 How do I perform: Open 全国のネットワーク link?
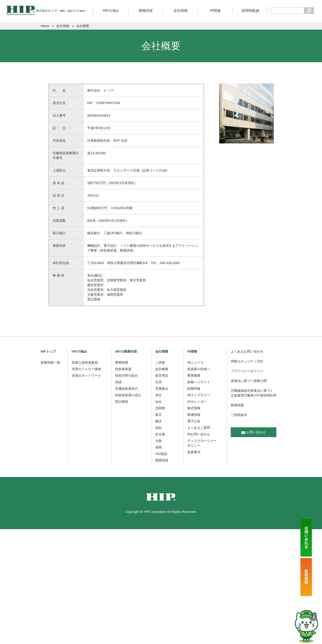tap(86, 376)
